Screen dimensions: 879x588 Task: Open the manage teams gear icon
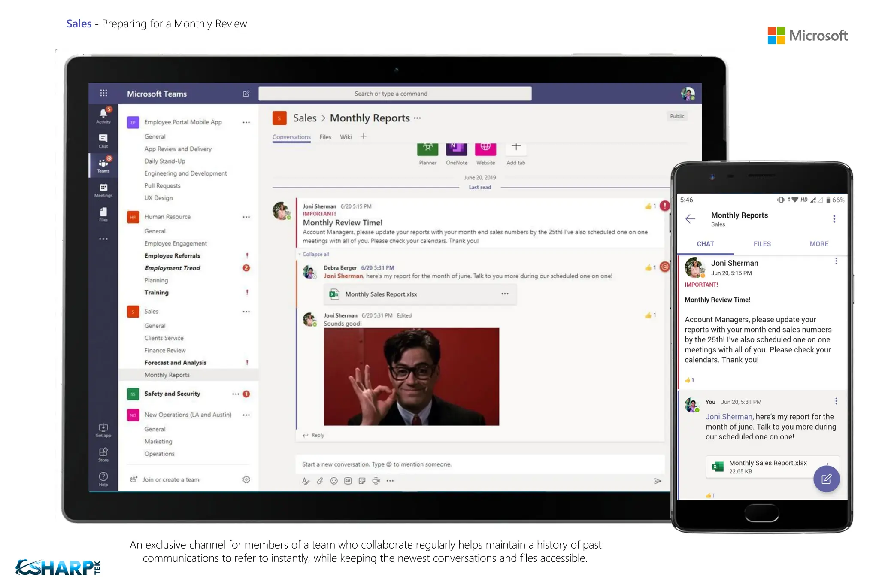click(x=246, y=479)
